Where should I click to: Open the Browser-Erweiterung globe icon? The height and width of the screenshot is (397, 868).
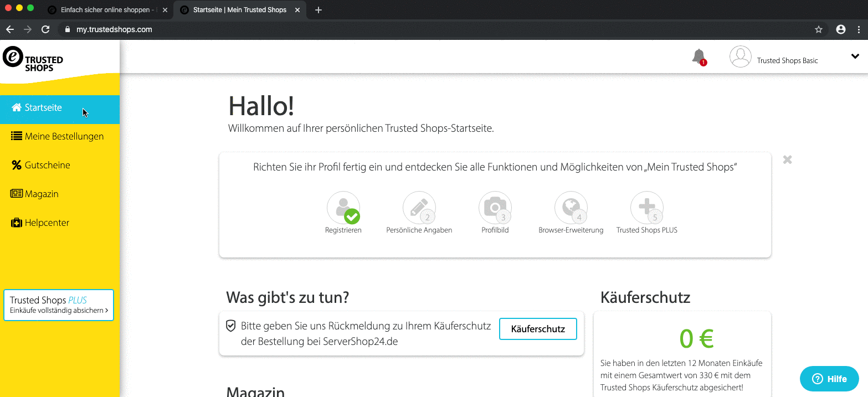point(571,208)
